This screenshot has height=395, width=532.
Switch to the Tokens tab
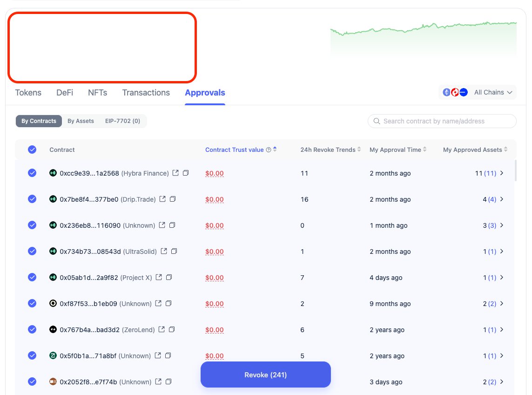28,93
